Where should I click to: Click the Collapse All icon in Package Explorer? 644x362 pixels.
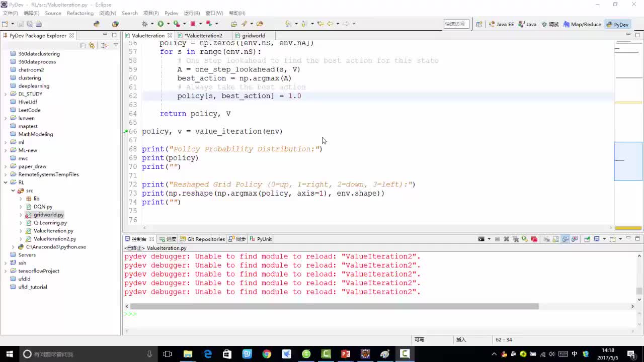point(83,45)
